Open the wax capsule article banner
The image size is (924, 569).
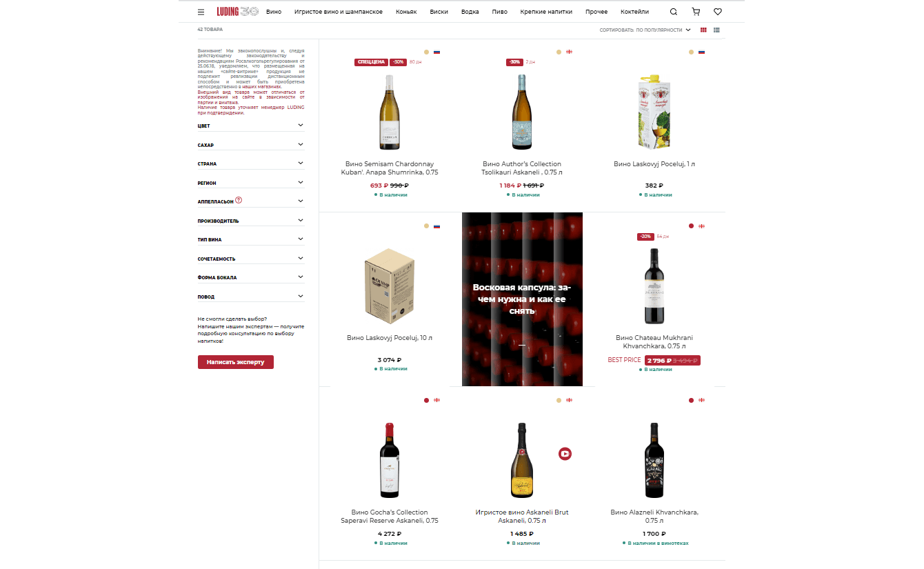pyautogui.click(x=522, y=299)
